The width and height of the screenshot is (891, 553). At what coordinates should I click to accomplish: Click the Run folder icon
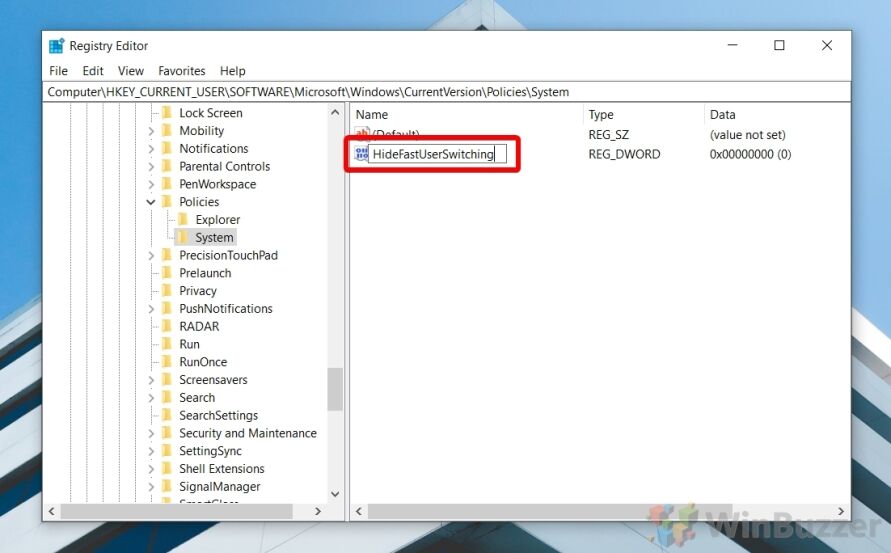pyautogui.click(x=167, y=344)
